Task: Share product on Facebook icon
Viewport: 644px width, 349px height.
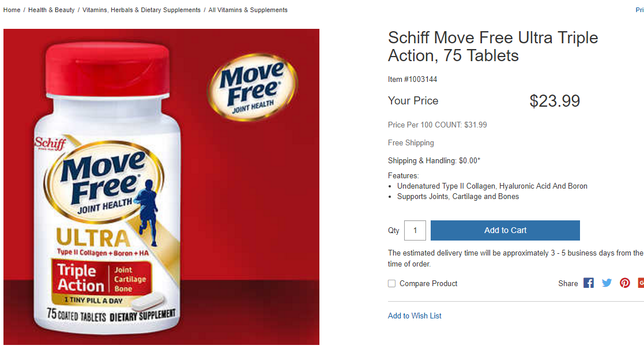Action: pos(588,283)
